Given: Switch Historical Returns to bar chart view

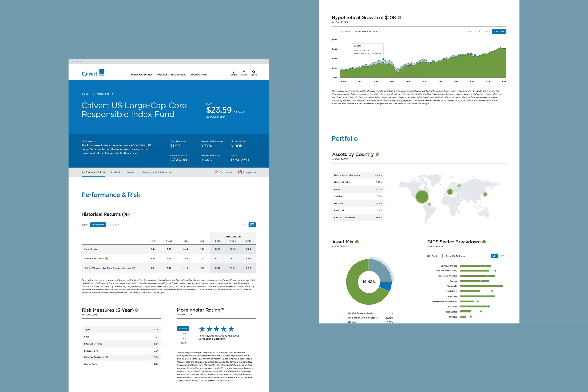Looking at the screenshot, I should tap(244, 225).
